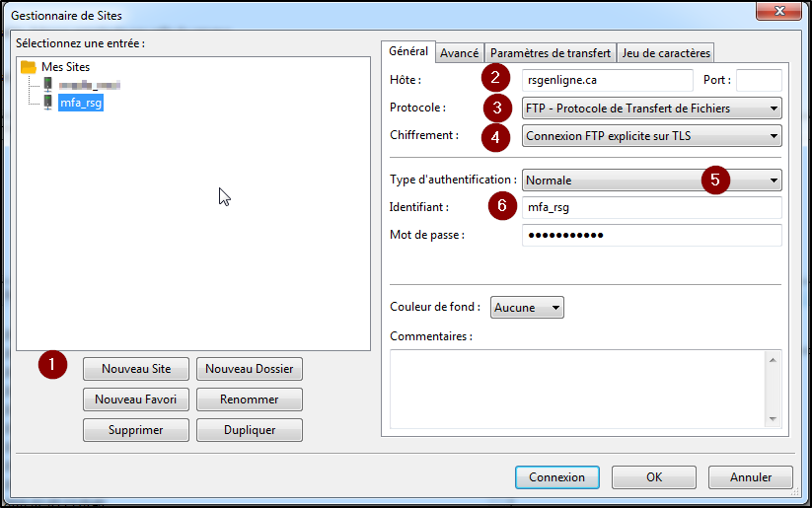Viewport: 812px width, 508px height.
Task: Click the Connexion button
Action: pyautogui.click(x=556, y=476)
